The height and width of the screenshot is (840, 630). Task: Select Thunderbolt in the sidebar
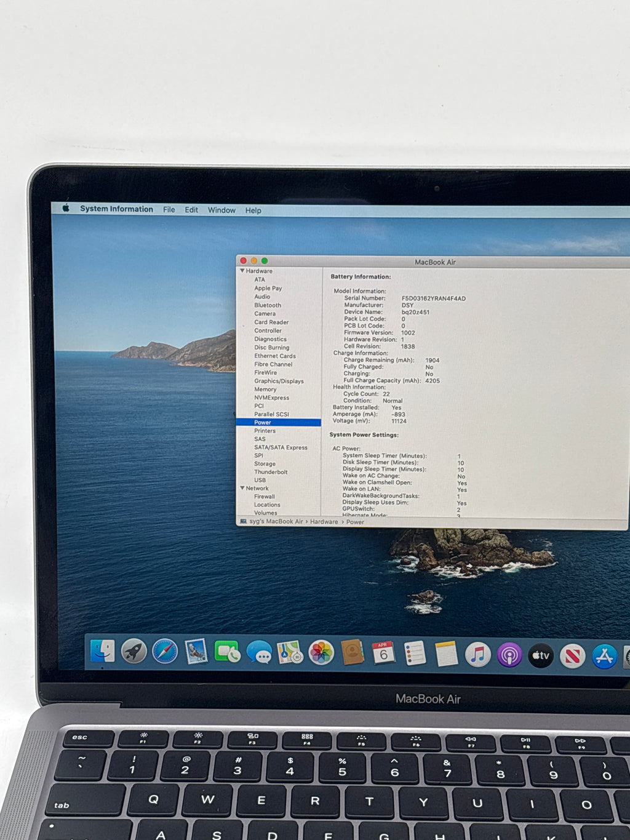[271, 472]
